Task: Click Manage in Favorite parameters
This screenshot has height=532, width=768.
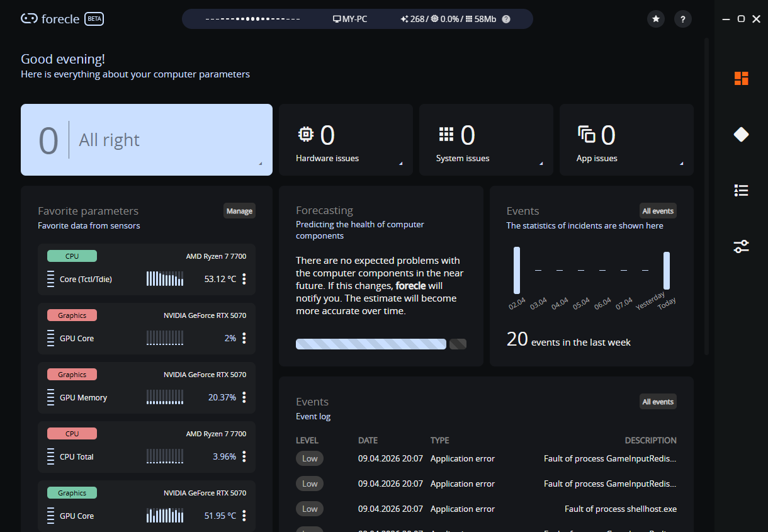Action: (239, 211)
